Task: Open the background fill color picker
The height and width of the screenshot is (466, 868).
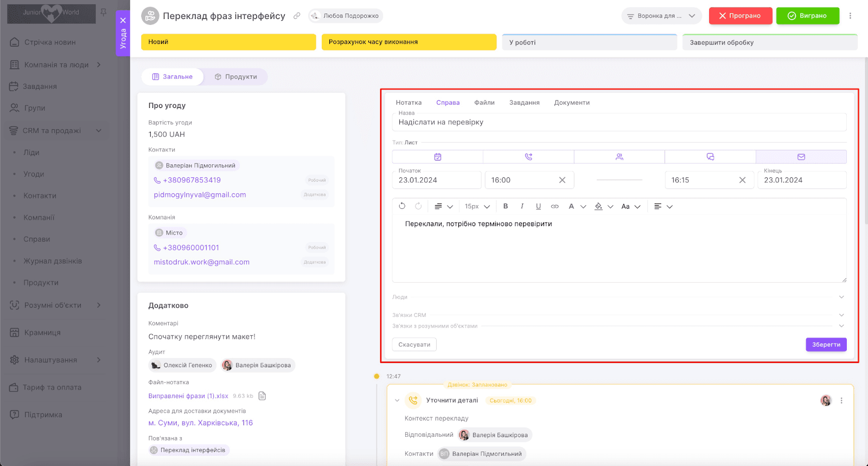Action: coord(604,206)
